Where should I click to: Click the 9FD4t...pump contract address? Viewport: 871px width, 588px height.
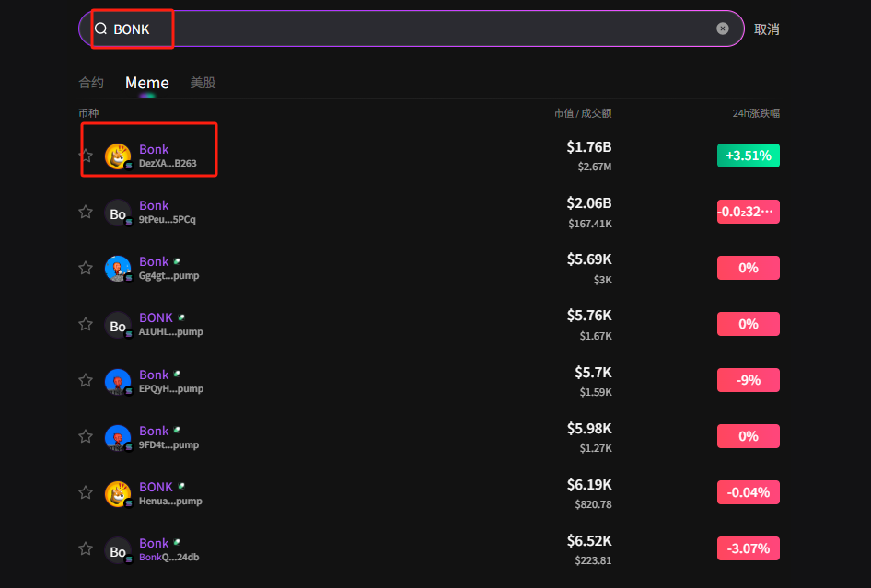point(168,444)
